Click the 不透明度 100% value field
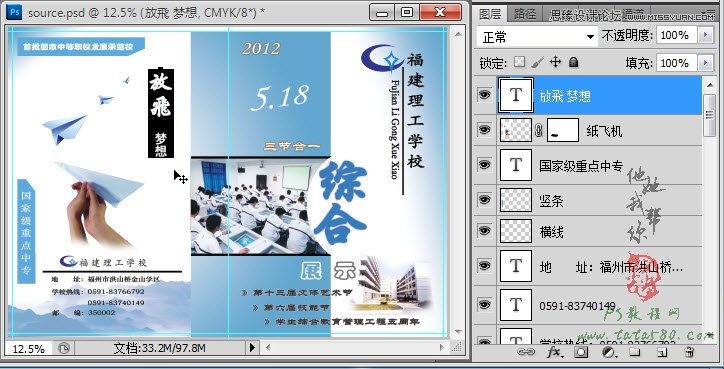724x369 pixels. [x=677, y=35]
